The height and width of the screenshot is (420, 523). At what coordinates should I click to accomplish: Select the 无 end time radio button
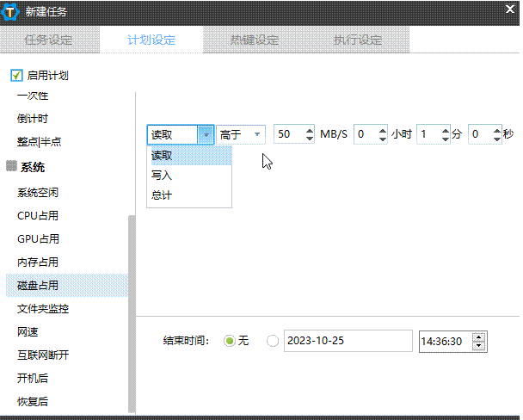[x=229, y=341]
